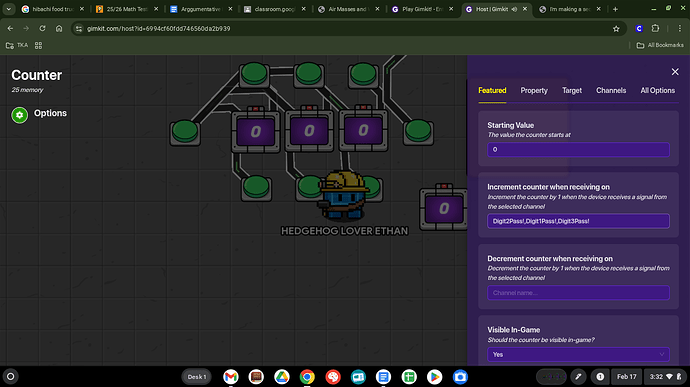Click the Starting Value input field
Image resolution: width=690 pixels, height=387 pixels.
(578, 150)
